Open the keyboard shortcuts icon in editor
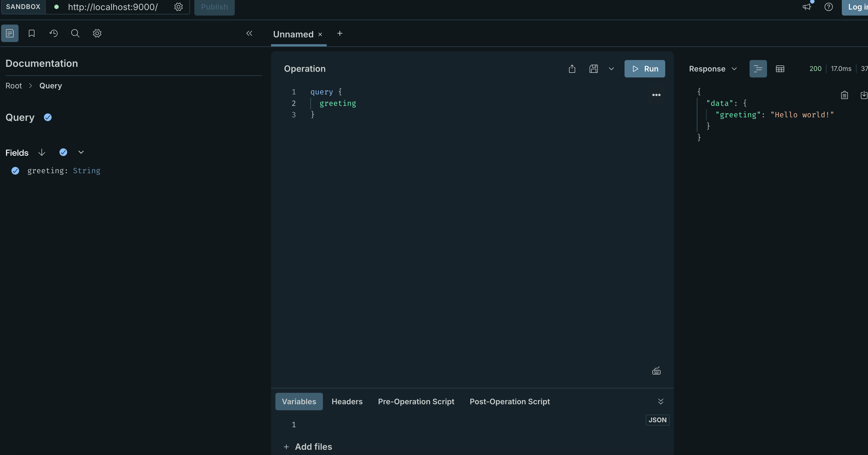The image size is (868, 455). point(656,371)
